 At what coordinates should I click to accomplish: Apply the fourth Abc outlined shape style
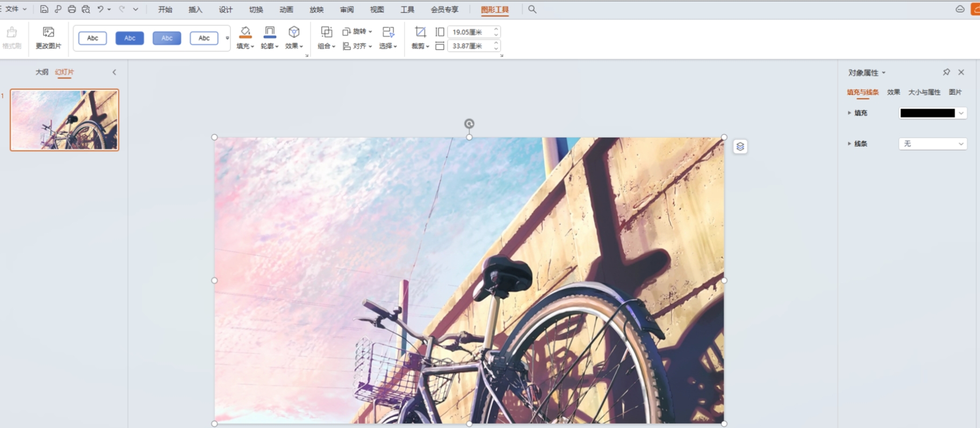coord(204,38)
